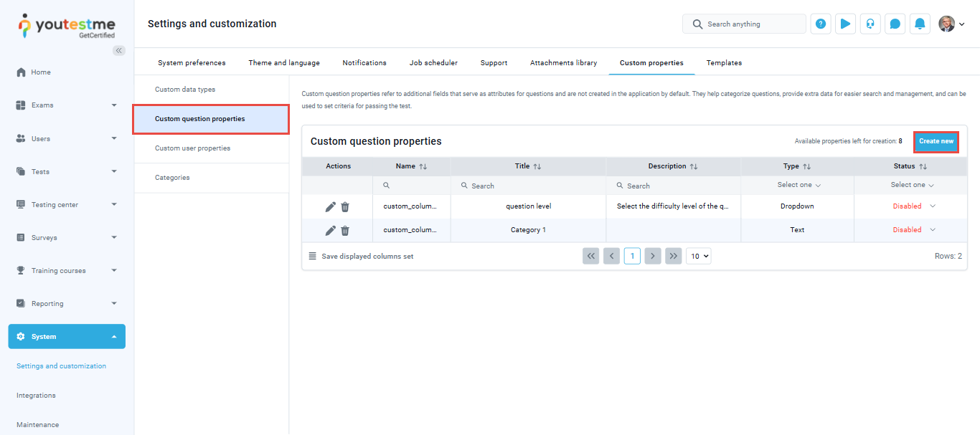Sort table by Name column arrows
980x435 pixels.
point(423,166)
